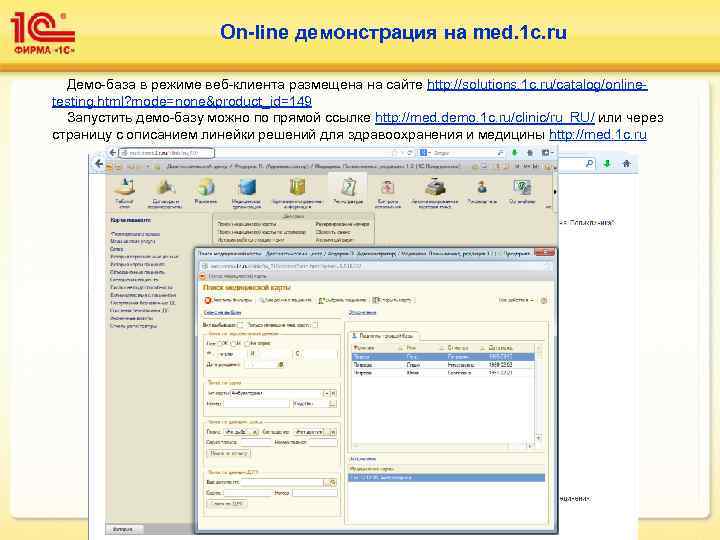
Task: Click the inner browser back arrow
Action: (x=112, y=152)
